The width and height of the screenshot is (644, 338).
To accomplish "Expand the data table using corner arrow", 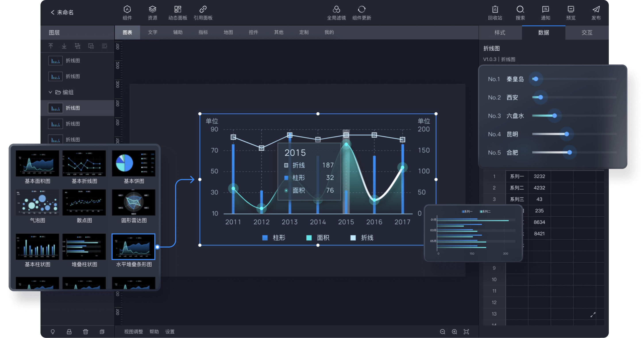I will [593, 315].
